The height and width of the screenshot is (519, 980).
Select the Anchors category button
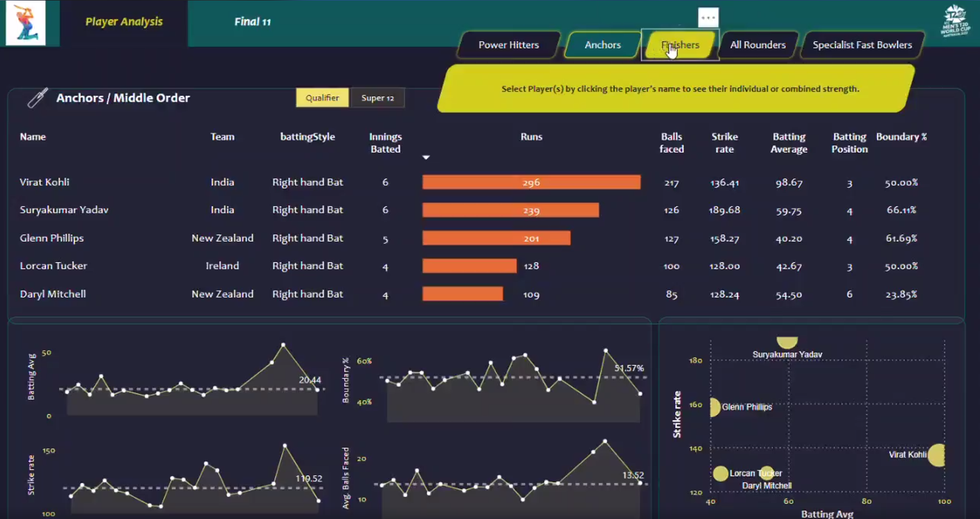[x=602, y=45]
